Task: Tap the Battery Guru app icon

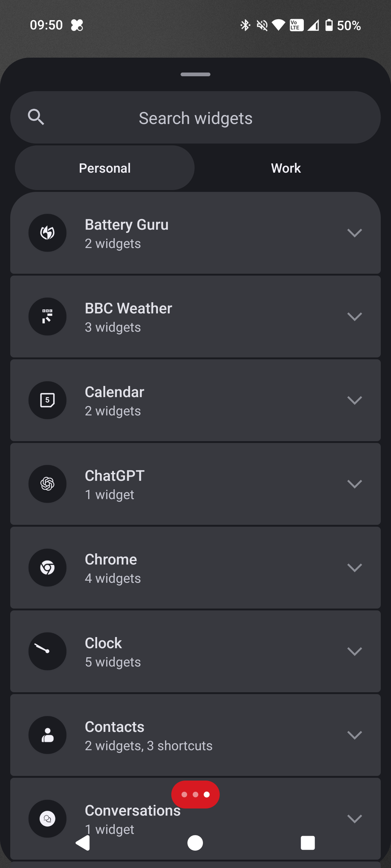Action: click(47, 233)
